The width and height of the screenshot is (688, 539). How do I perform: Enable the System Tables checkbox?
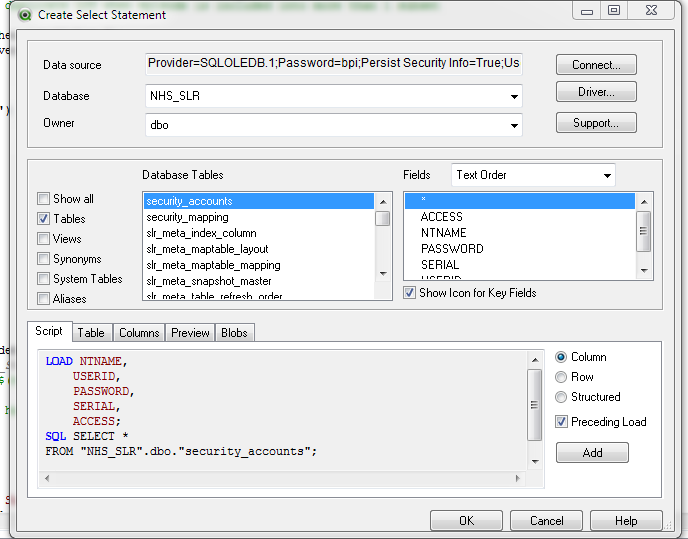tap(43, 279)
